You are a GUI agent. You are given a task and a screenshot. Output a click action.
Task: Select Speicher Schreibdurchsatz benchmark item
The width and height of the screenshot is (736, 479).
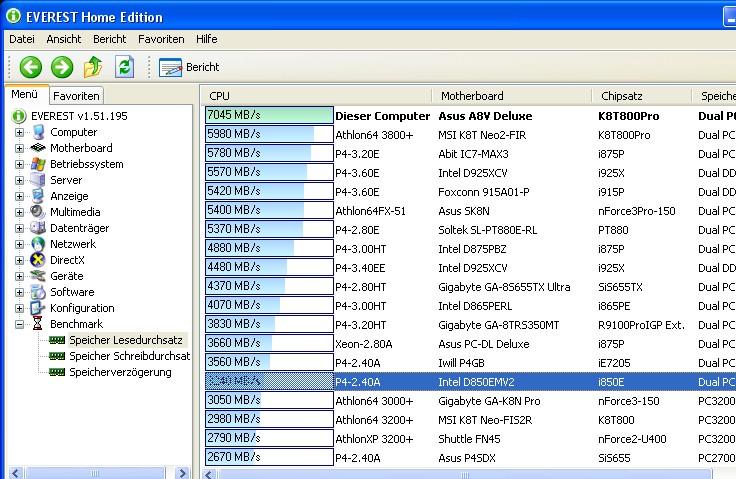pos(130,356)
